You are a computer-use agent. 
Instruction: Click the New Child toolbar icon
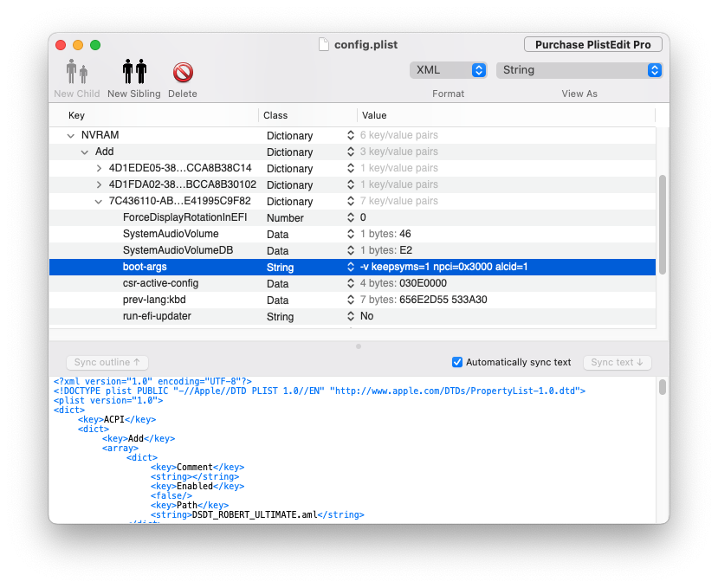click(76, 72)
